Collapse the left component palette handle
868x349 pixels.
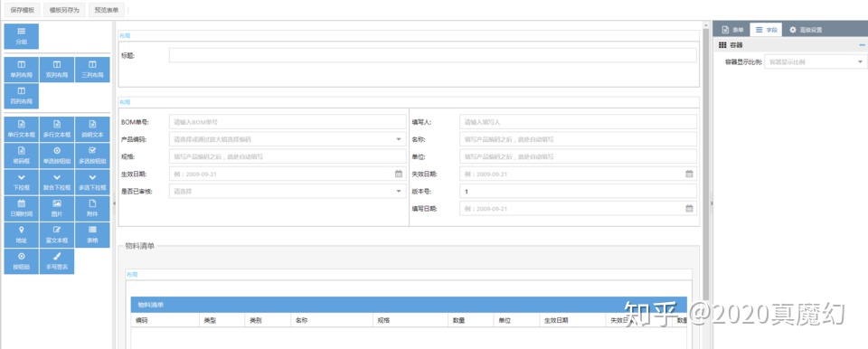click(114, 203)
